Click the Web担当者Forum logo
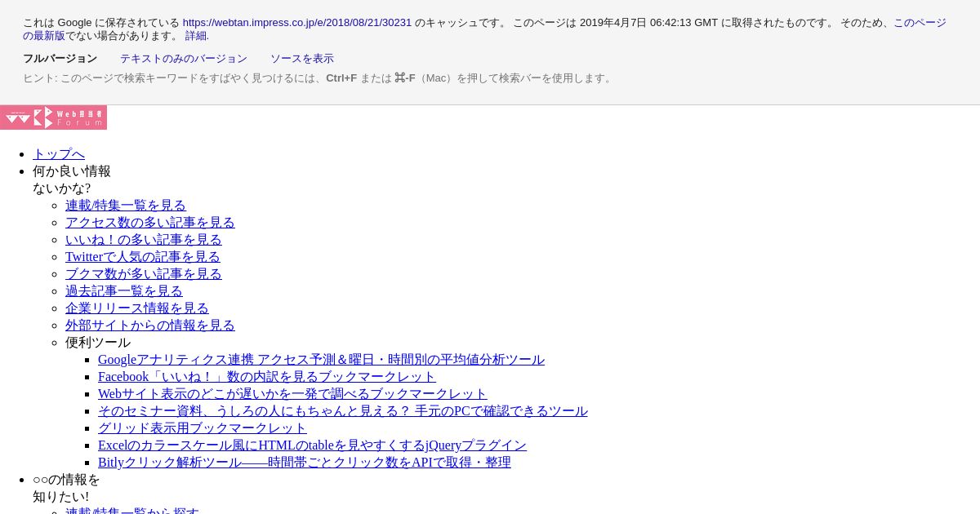The image size is (980, 514). point(53,117)
